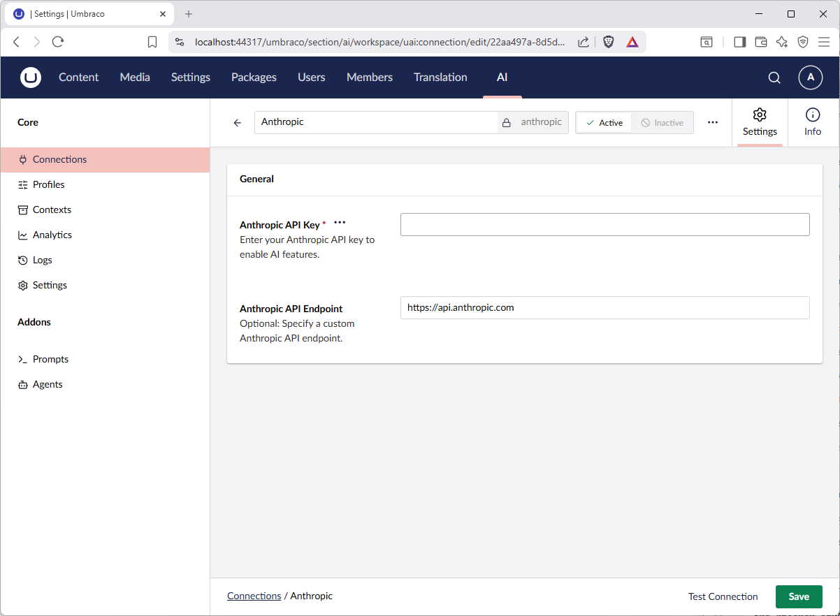Open the Media section in the top navigation
This screenshot has width=840, height=616.
[x=134, y=78]
